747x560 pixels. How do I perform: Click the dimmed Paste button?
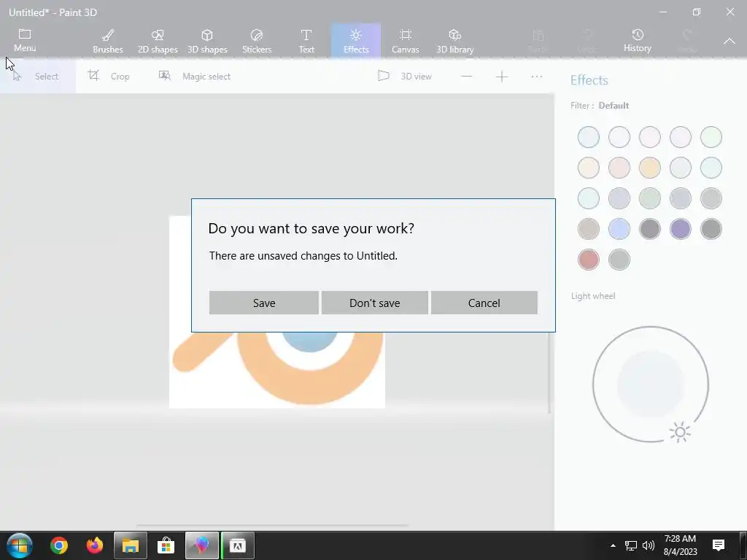(538, 40)
